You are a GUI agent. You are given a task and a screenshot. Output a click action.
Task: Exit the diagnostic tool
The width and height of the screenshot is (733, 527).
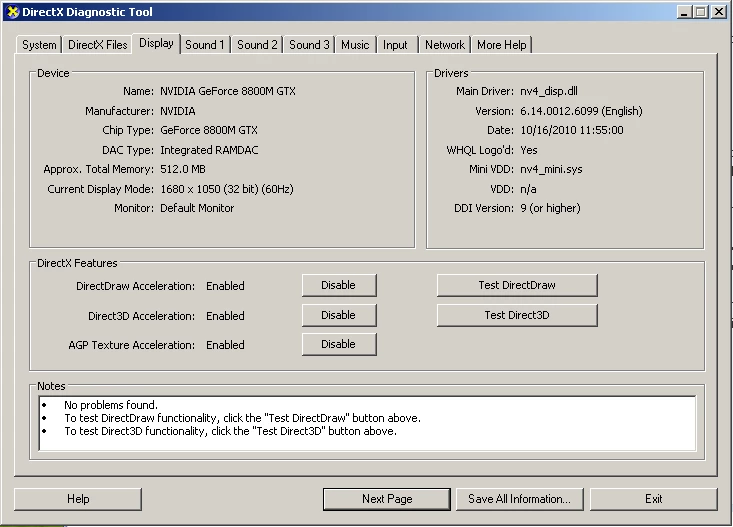point(654,499)
